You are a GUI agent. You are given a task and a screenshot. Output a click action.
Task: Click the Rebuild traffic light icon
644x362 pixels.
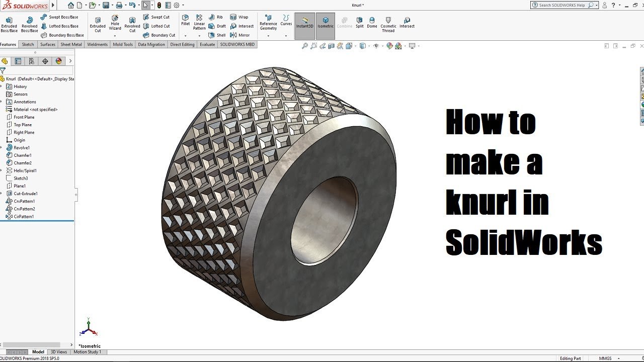(159, 5)
